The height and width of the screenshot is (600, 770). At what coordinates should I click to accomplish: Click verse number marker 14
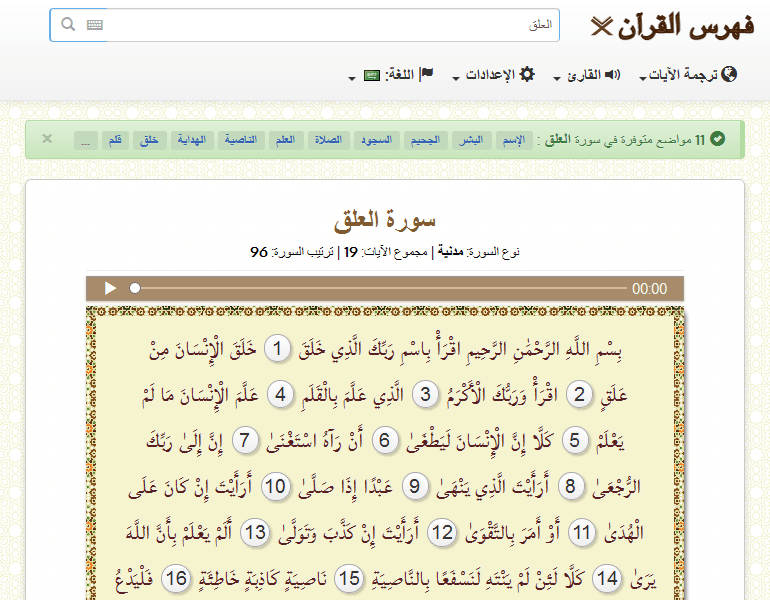(607, 579)
